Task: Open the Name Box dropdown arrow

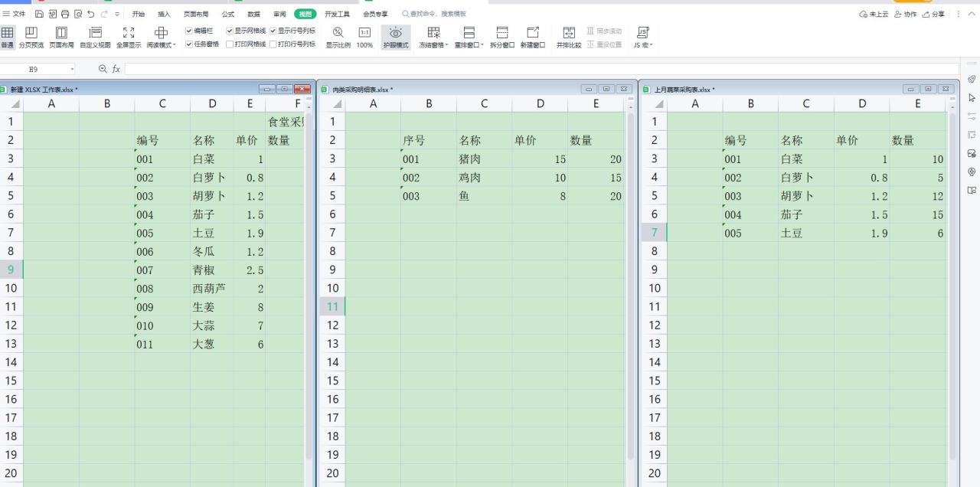Action: 72,69
